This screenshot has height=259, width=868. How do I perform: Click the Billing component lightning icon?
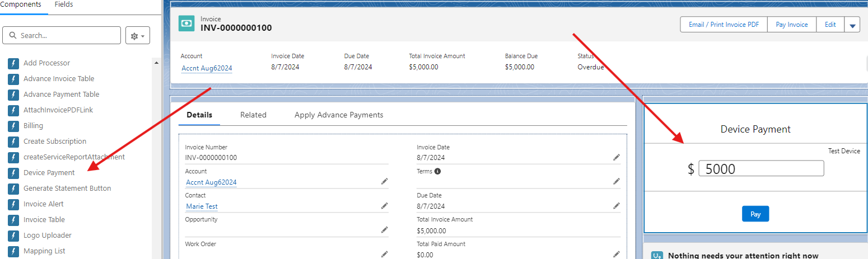[x=13, y=126]
